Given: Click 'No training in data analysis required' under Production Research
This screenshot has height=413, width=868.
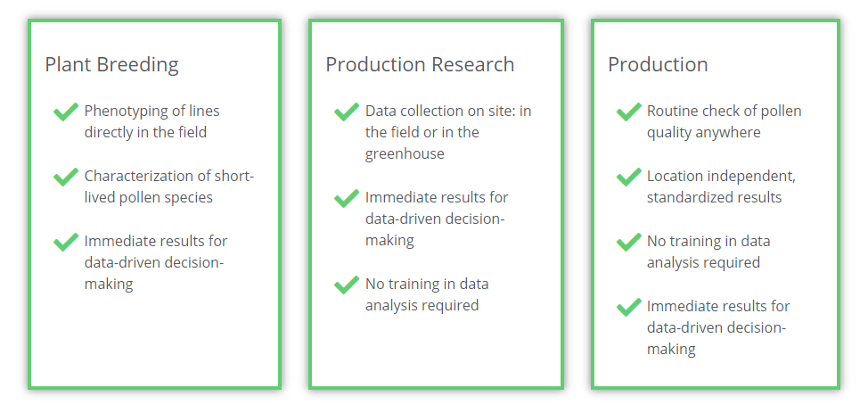Looking at the screenshot, I should tap(426, 294).
